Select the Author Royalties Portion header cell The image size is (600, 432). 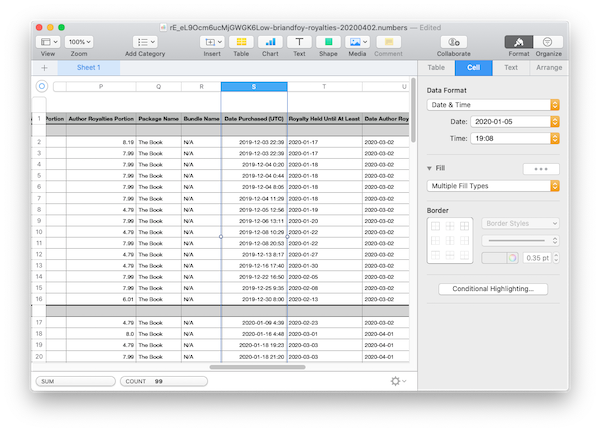click(101, 119)
